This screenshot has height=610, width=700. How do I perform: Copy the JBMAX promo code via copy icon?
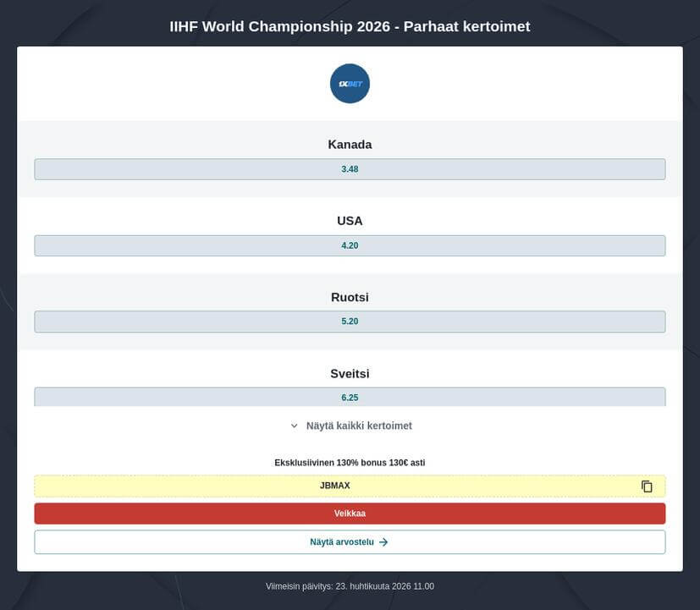(x=647, y=486)
